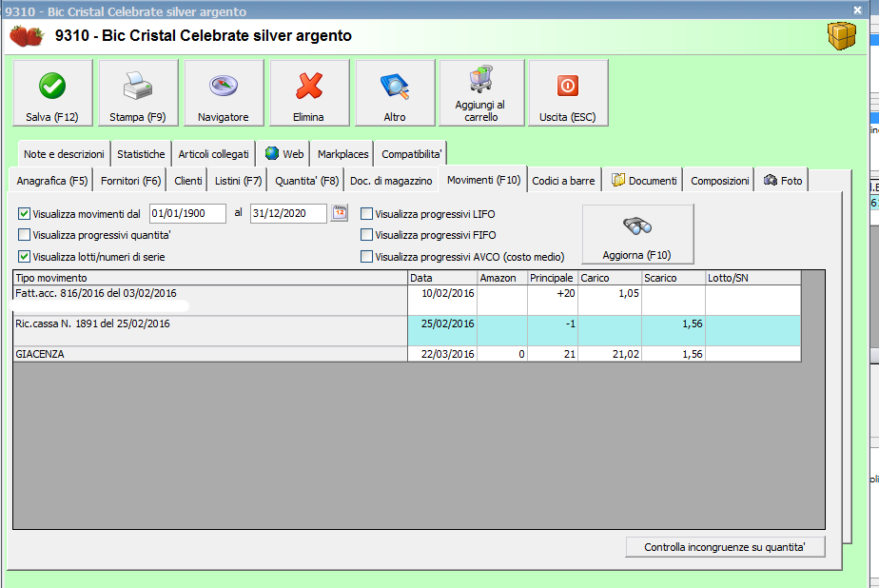Click the 21,02 Carico cell in GIACENZA row
This screenshot has height=588, width=879.
(x=610, y=354)
